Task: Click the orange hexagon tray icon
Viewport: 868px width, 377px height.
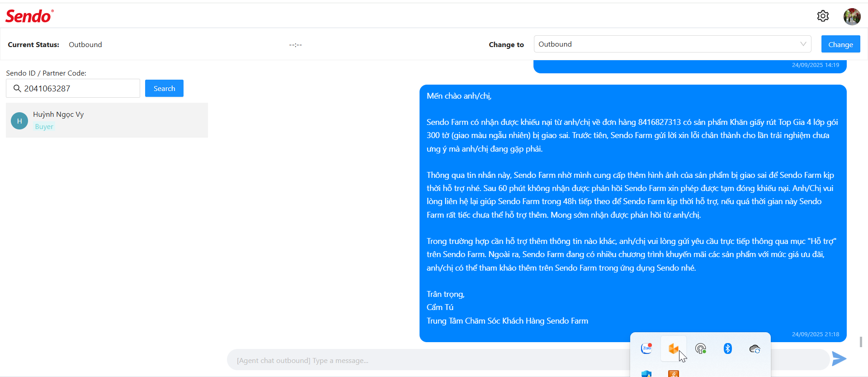Action: point(674,348)
